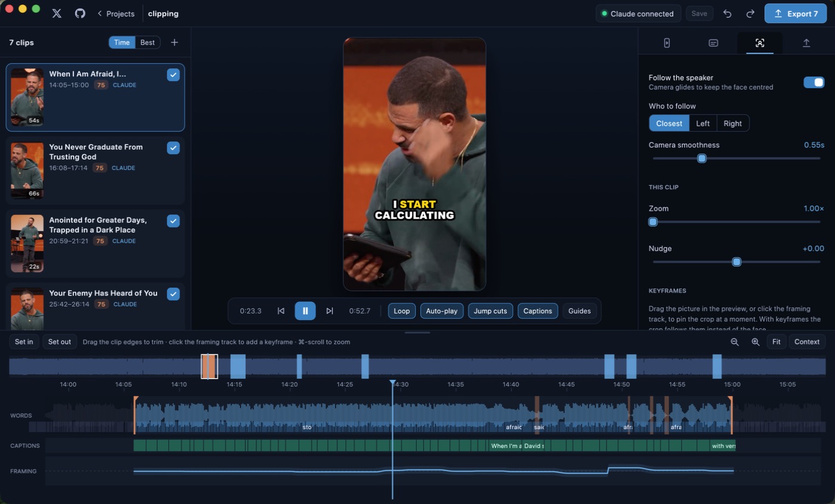
Task: Uncheck "You Never Graduate From Trusting God" checkbox
Action: pyautogui.click(x=173, y=148)
